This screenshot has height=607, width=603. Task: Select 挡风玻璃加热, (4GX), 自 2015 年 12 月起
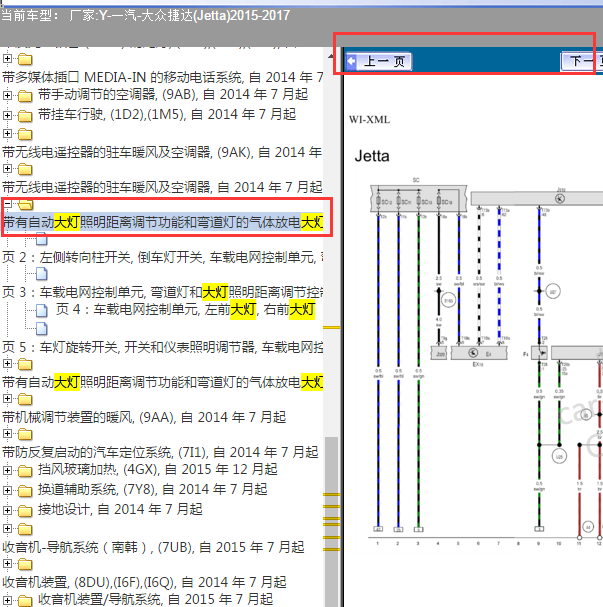(x=158, y=470)
